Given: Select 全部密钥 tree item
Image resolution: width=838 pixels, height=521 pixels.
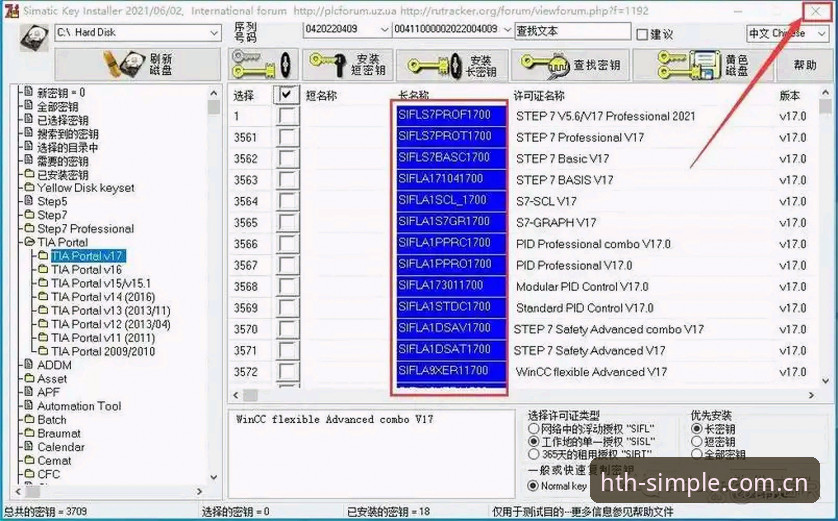Looking at the screenshot, I should (58, 107).
